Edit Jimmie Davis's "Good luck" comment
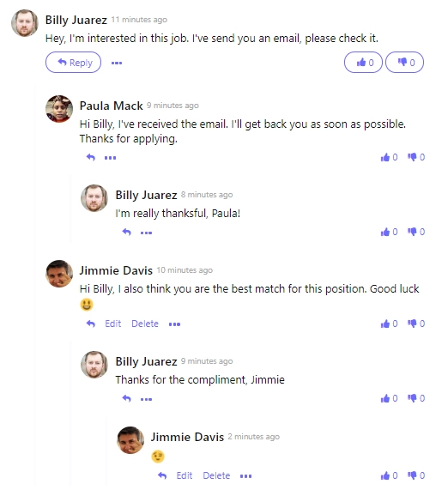Image resolution: width=448 pixels, height=496 pixels. (x=113, y=324)
